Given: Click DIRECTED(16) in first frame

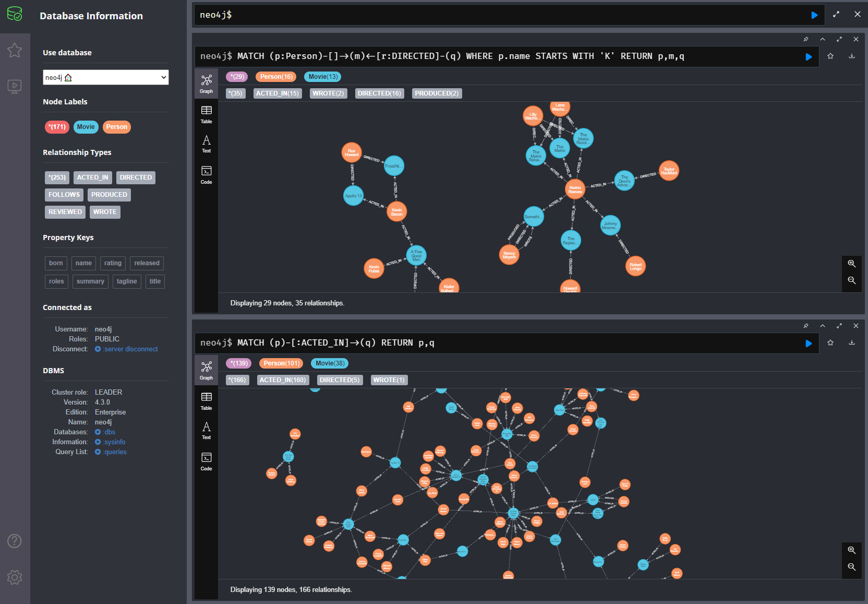Looking at the screenshot, I should coord(379,93).
